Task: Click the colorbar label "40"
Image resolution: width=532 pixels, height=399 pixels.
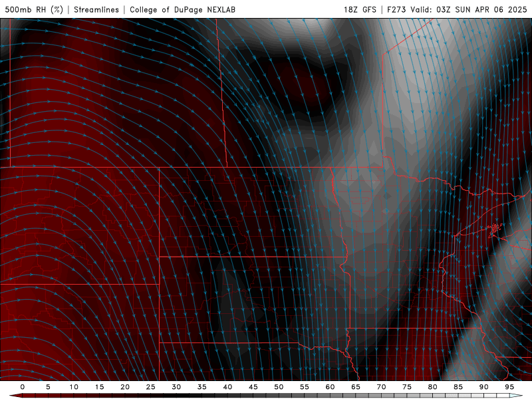Action: pos(227,387)
